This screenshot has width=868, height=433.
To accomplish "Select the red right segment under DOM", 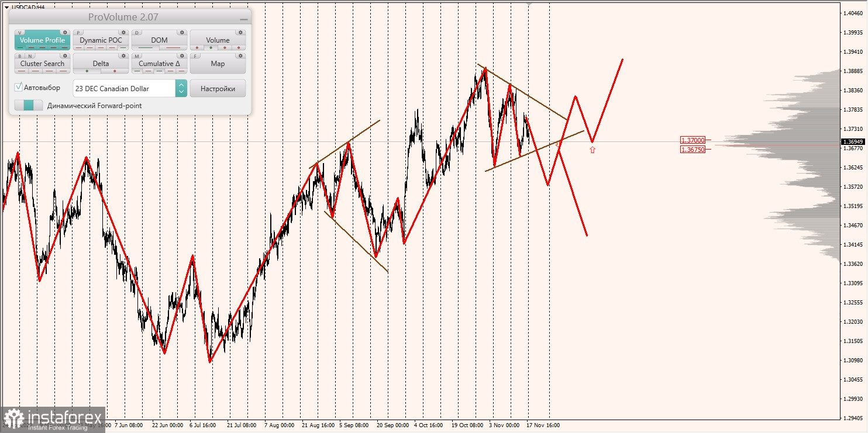I will tap(173, 47).
